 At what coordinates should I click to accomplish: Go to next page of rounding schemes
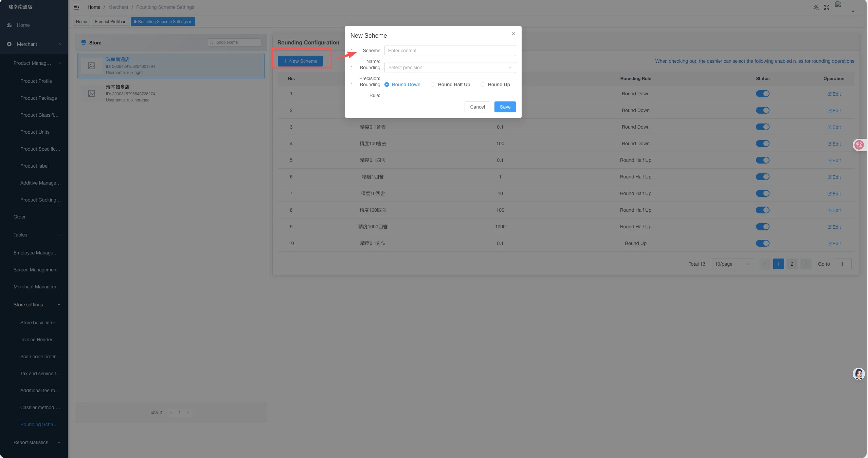coord(806,264)
